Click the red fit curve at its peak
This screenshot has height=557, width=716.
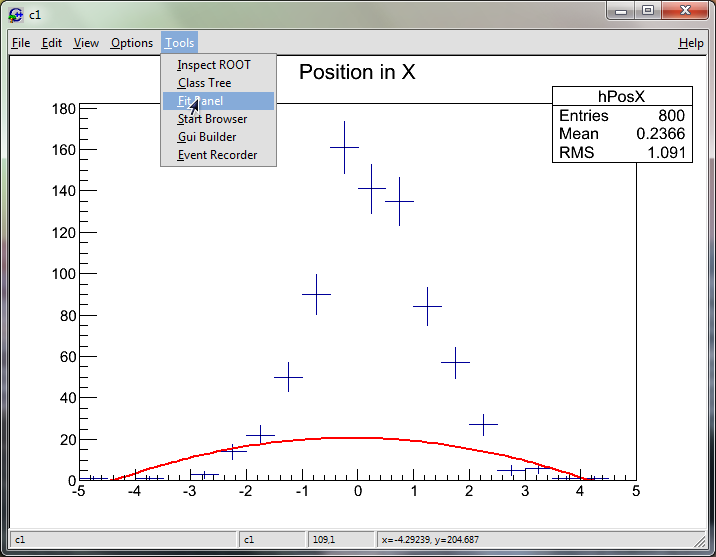(x=357, y=437)
